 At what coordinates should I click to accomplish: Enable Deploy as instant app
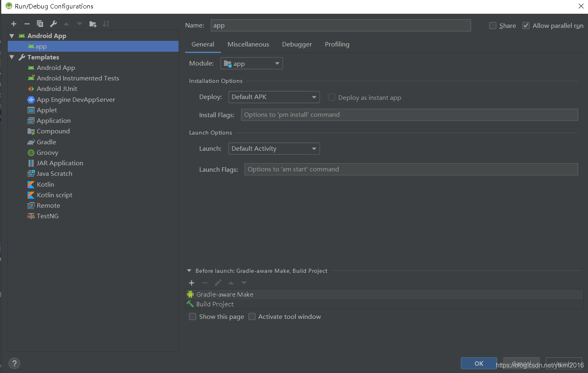331,97
